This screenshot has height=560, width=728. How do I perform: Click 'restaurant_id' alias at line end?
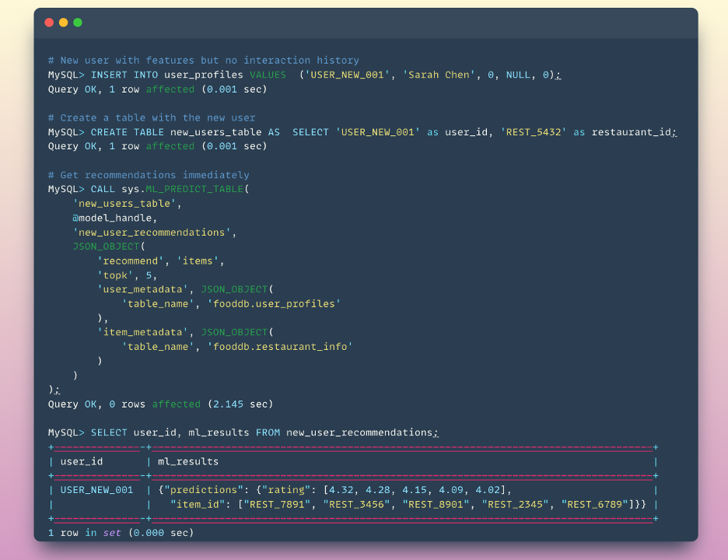632,132
